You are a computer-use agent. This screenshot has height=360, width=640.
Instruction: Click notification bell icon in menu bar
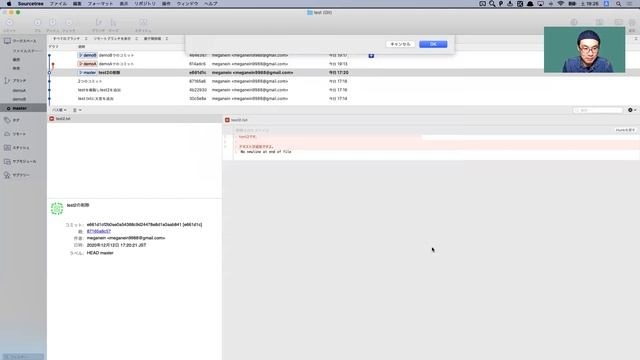pos(530,4)
